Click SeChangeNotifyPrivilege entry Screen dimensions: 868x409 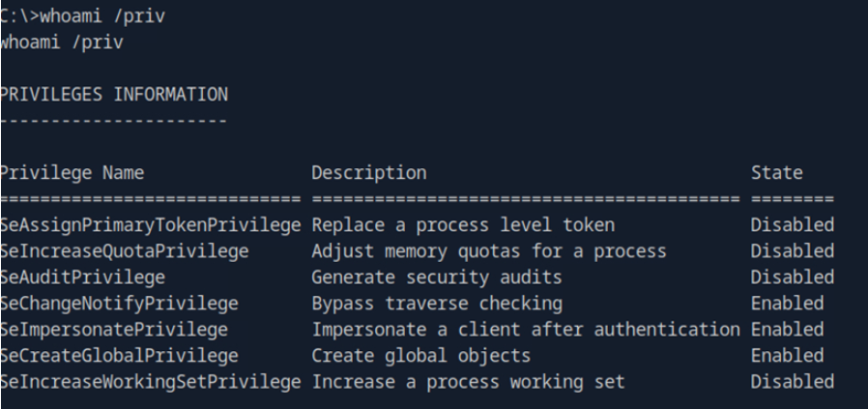click(x=119, y=304)
